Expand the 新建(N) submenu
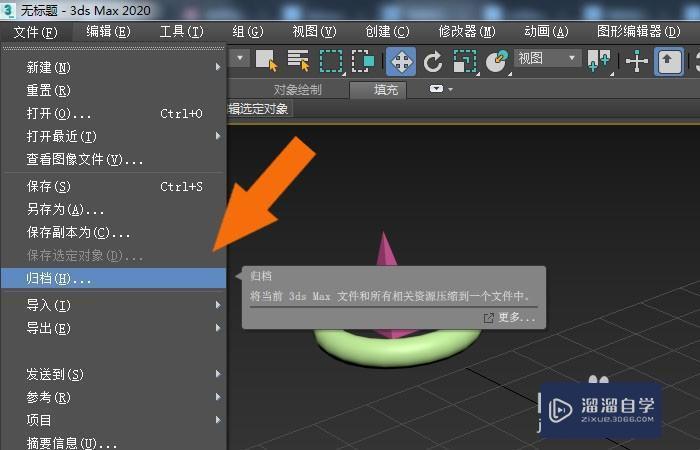This screenshot has height=450, width=700. click(113, 67)
